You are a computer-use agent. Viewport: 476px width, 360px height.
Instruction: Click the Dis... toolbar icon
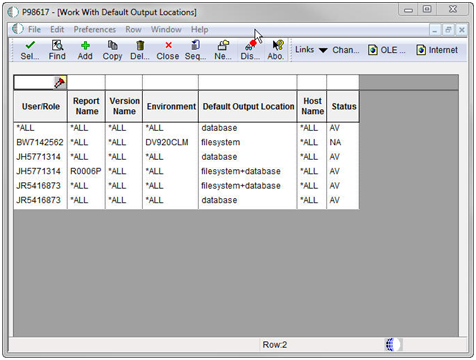pos(250,45)
